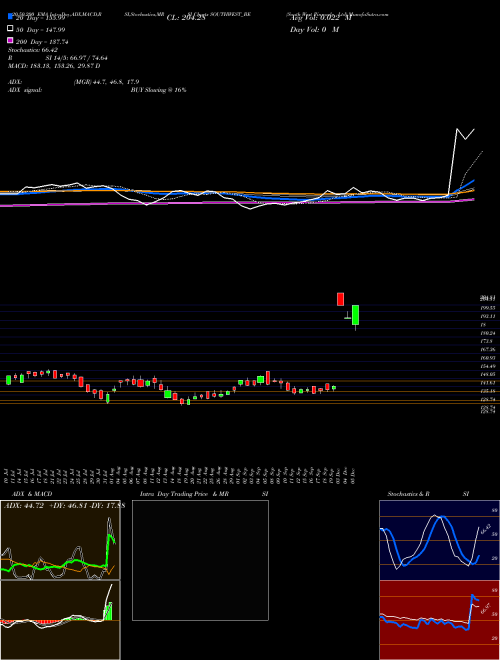Select the '50 Day = 147.99' legend text
This screenshot has width=500, height=660.
pos(41,30)
